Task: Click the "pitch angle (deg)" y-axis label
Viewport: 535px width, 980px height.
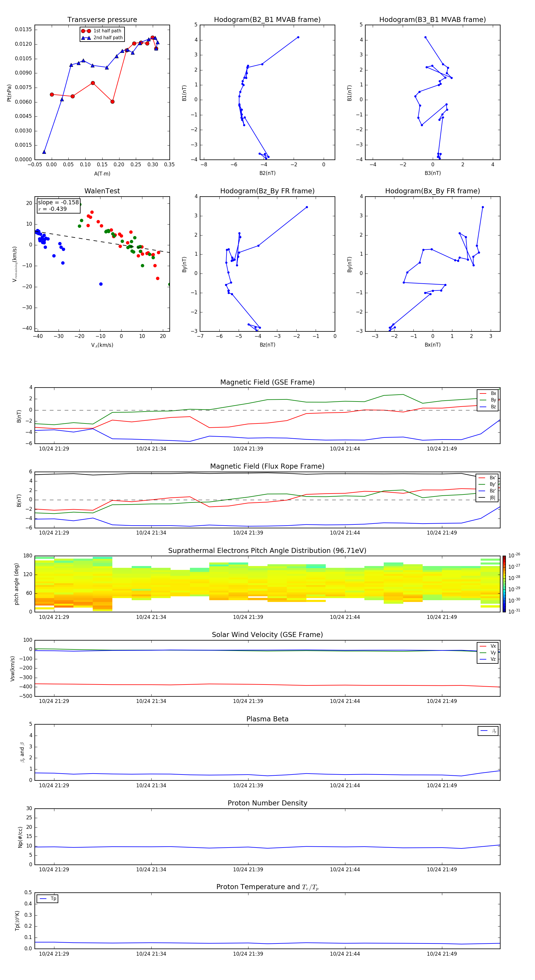Action: tap(16, 584)
